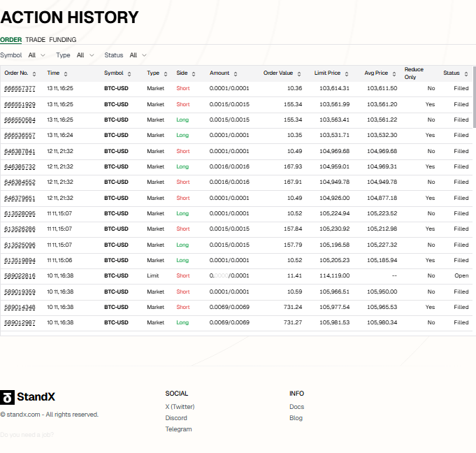Sort by Order Value column arrows
The width and height of the screenshot is (476, 453).
[x=299, y=74]
